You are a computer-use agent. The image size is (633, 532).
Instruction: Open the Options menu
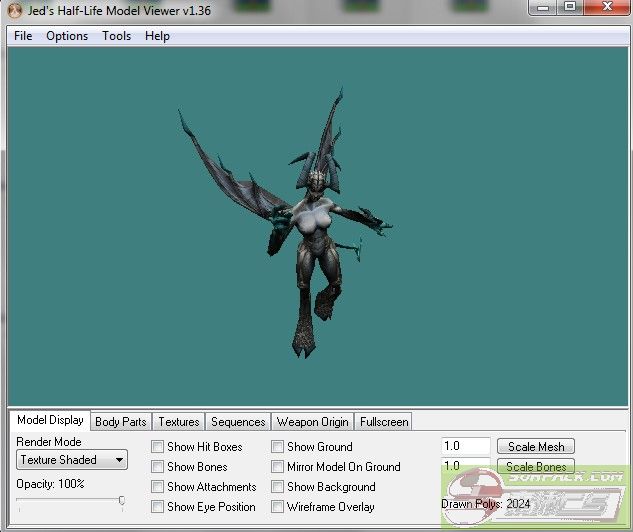point(67,36)
